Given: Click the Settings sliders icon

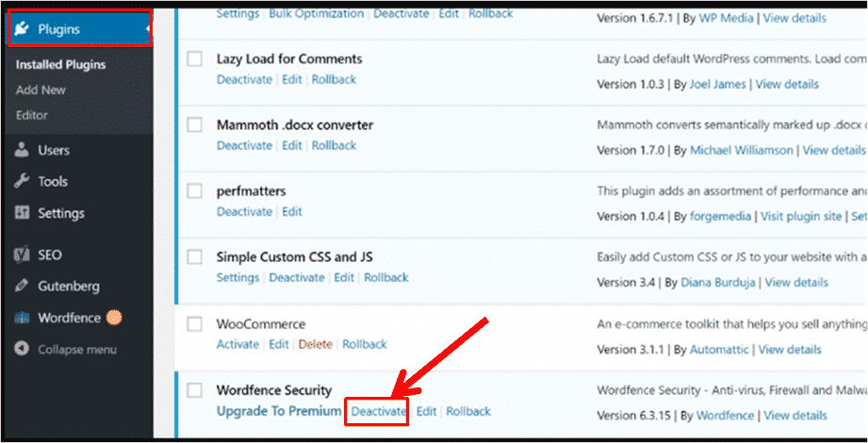Looking at the screenshot, I should coord(22,213).
